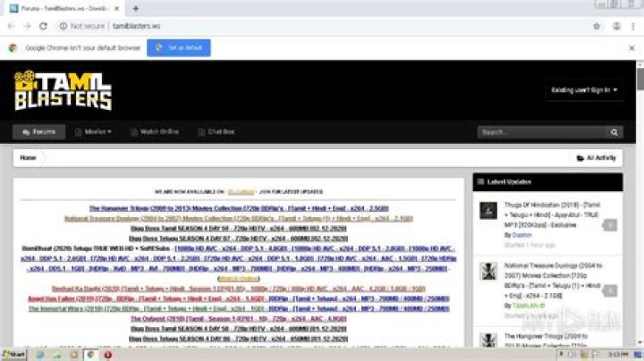The width and height of the screenshot is (644, 361).
Task: Switch to the Forums tab
Action: [x=39, y=131]
